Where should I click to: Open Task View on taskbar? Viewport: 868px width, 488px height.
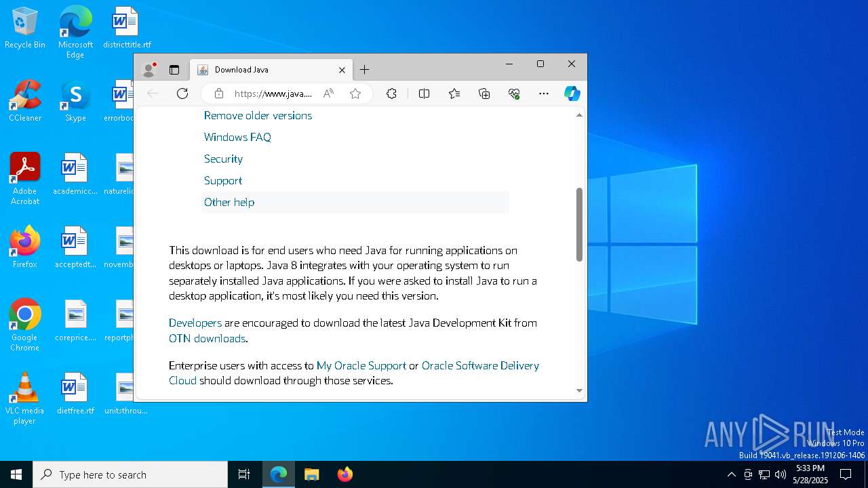[x=244, y=474]
